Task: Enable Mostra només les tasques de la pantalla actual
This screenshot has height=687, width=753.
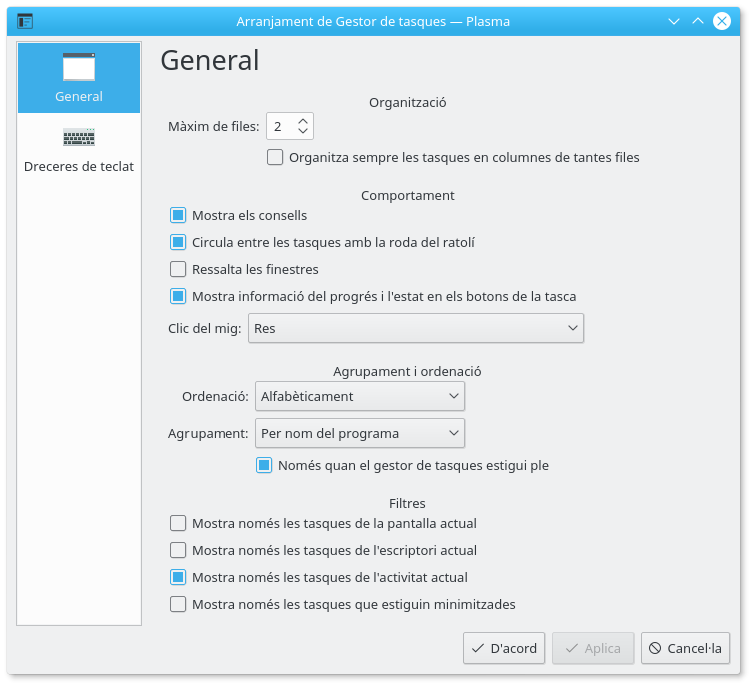Action: click(x=178, y=523)
